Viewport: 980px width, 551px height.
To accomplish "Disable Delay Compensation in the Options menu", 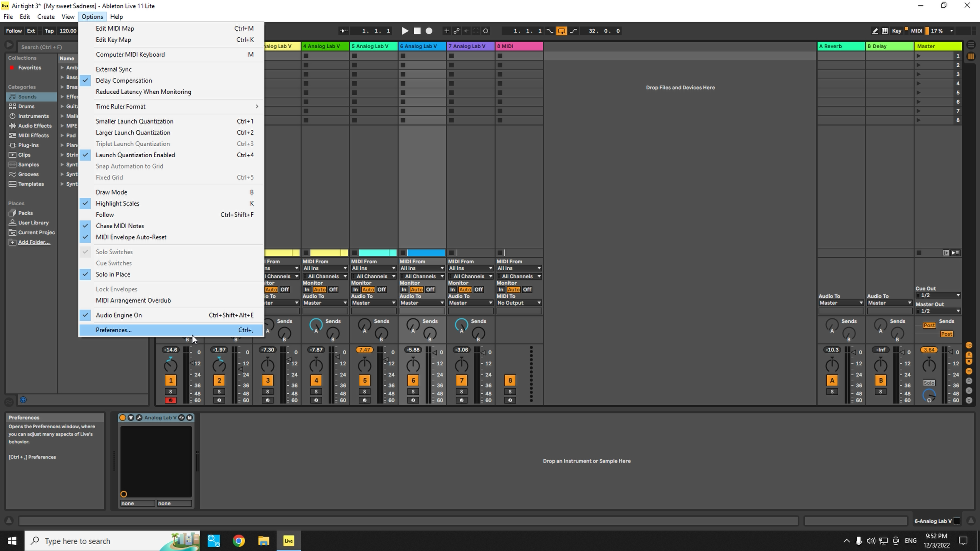I will pos(124,80).
